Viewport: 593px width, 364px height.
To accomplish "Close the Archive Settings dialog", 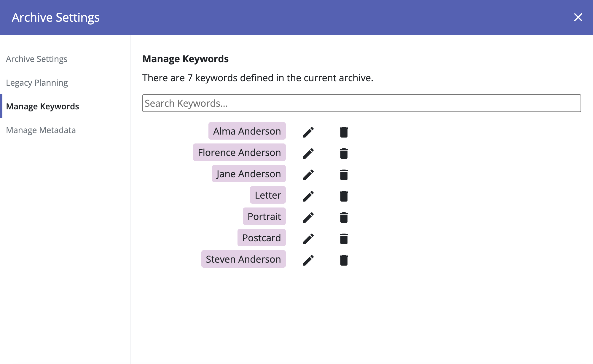I will tap(578, 17).
